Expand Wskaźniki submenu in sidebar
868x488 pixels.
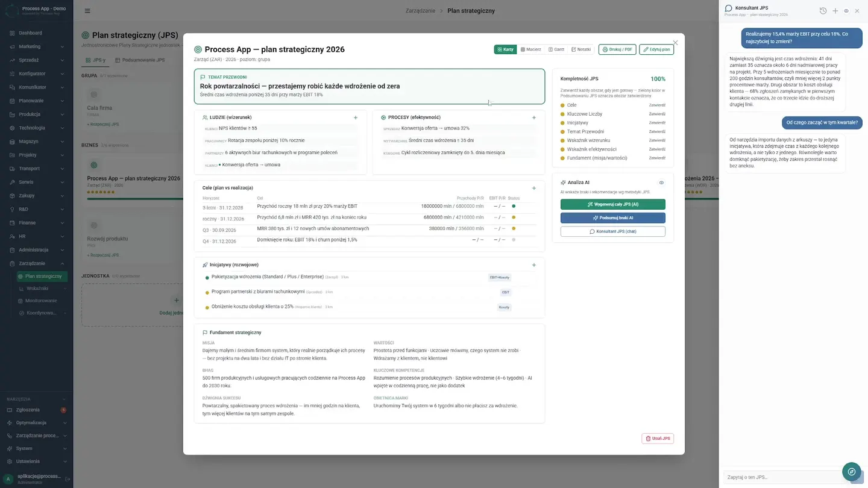[x=41, y=289]
